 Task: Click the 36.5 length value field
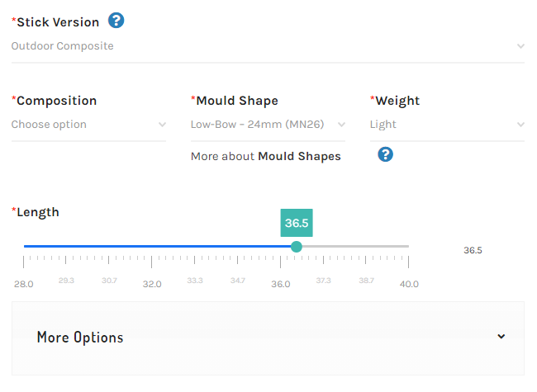click(x=473, y=250)
